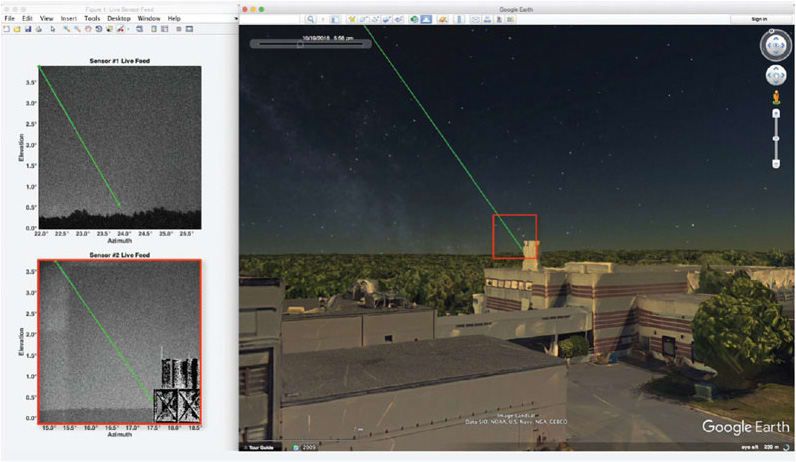Image resolution: width=796 pixels, height=462 pixels.
Task: Zoom in using the slider top button
Action: [776, 114]
